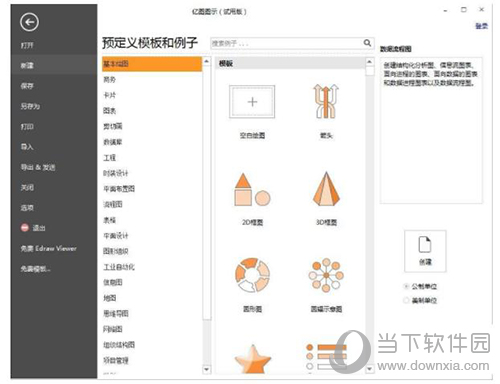Select the 时装设计 category
The height and width of the screenshot is (384, 500).
click(116, 173)
